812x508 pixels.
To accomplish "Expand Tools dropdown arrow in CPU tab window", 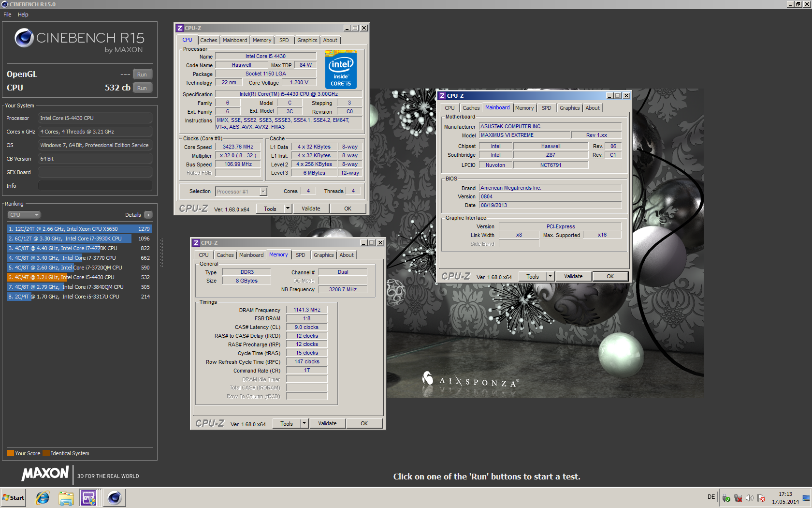I will point(288,209).
